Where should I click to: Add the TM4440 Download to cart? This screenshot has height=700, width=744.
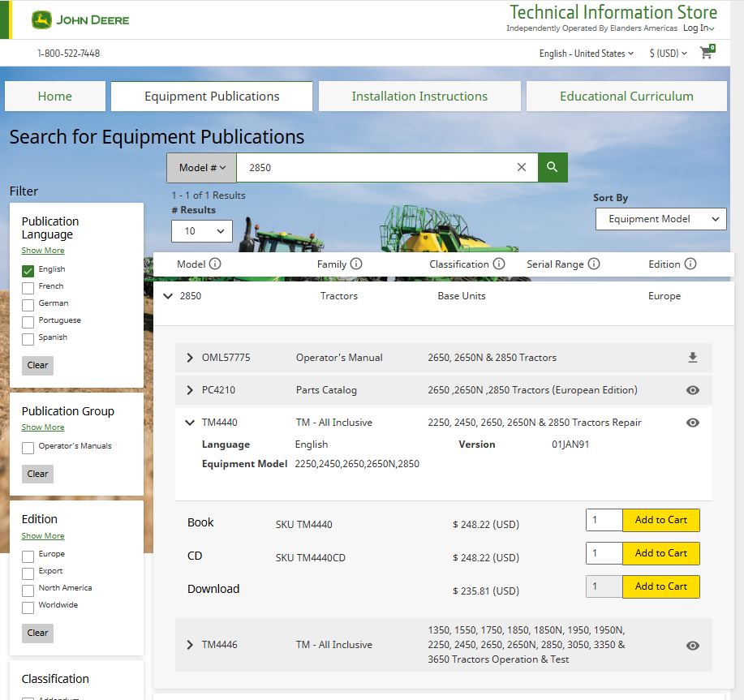(x=661, y=586)
